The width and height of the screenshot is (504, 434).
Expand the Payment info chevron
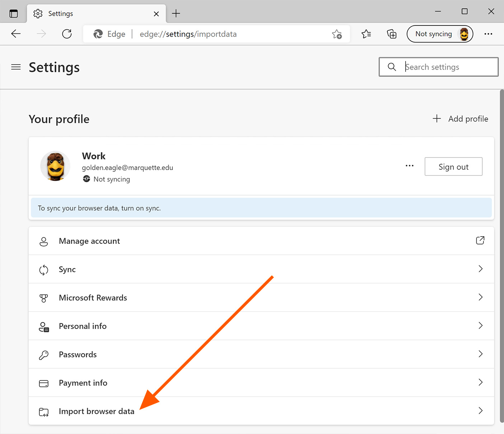480,382
